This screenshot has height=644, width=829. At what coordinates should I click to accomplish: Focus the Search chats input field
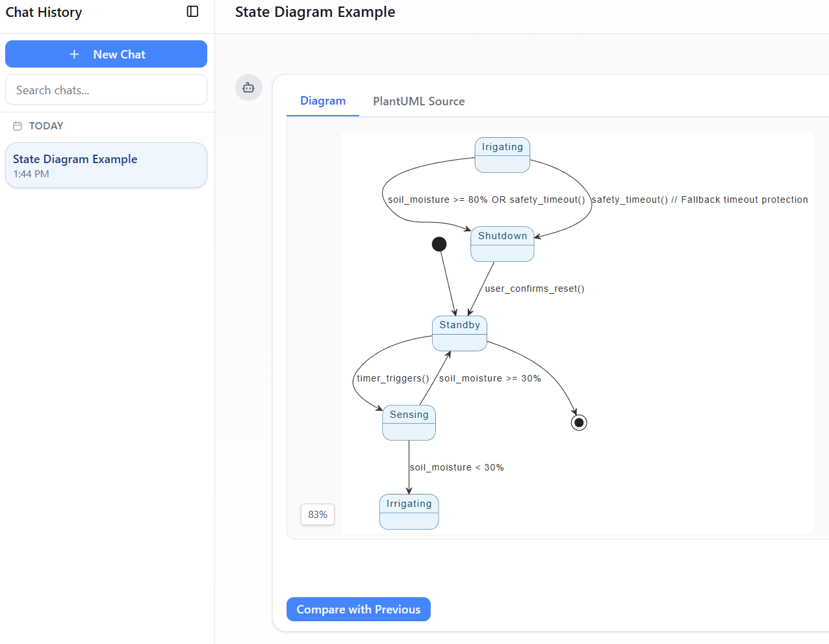tap(106, 90)
